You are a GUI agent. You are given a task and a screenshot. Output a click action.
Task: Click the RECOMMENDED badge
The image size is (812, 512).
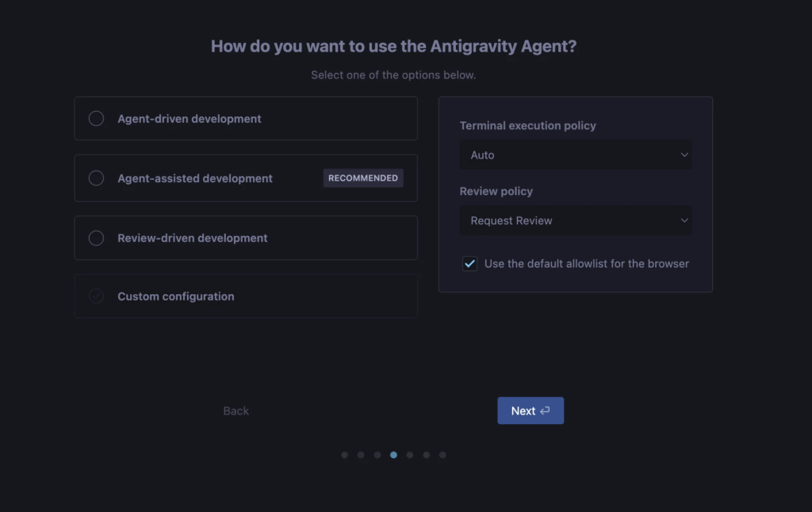click(x=363, y=178)
